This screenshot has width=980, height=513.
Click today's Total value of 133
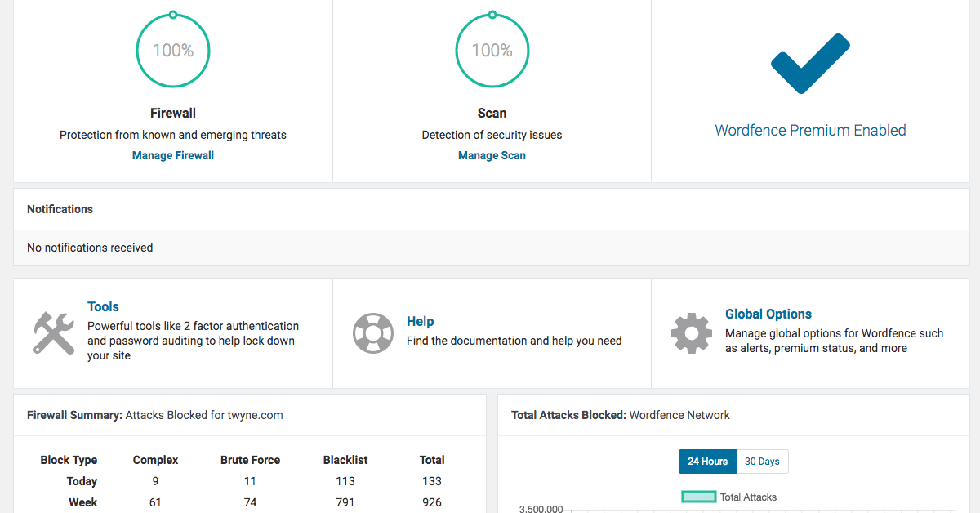pyautogui.click(x=432, y=481)
